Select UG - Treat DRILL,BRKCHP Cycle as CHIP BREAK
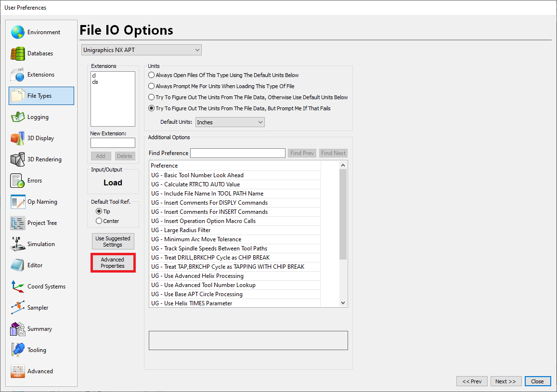 click(235, 258)
